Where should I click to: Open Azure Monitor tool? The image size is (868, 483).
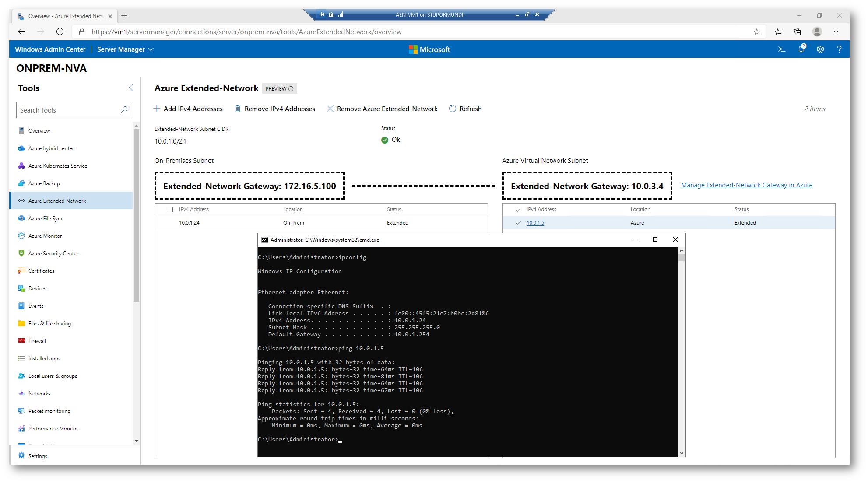click(x=71, y=236)
